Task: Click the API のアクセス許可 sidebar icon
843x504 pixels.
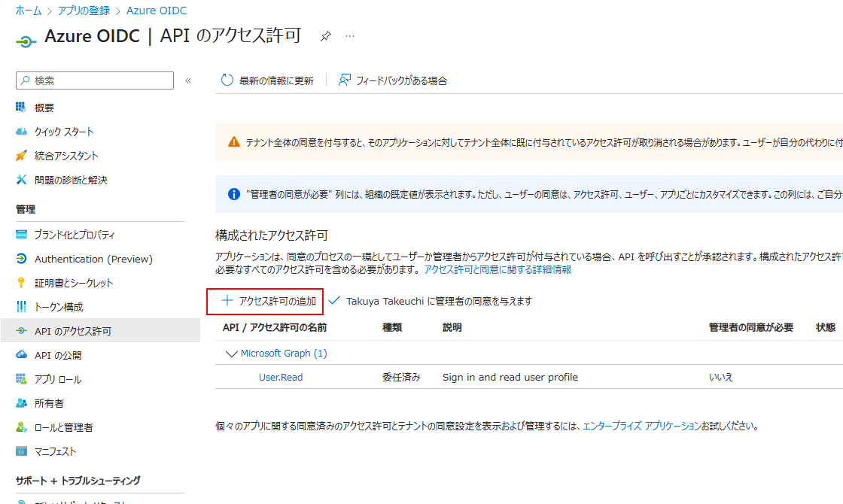Action: pos(21,331)
